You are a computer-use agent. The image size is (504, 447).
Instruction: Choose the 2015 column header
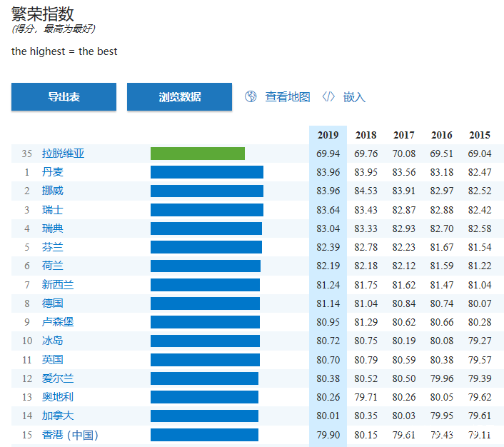pyautogui.click(x=480, y=135)
